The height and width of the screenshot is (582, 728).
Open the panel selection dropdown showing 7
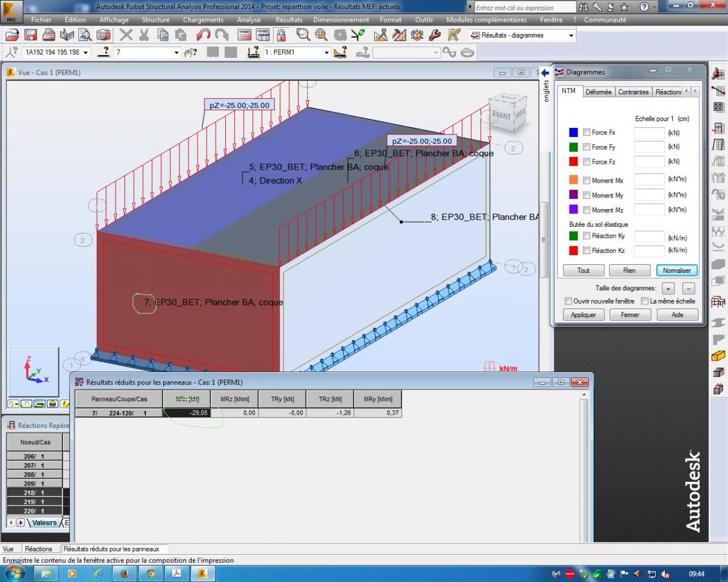click(x=177, y=53)
